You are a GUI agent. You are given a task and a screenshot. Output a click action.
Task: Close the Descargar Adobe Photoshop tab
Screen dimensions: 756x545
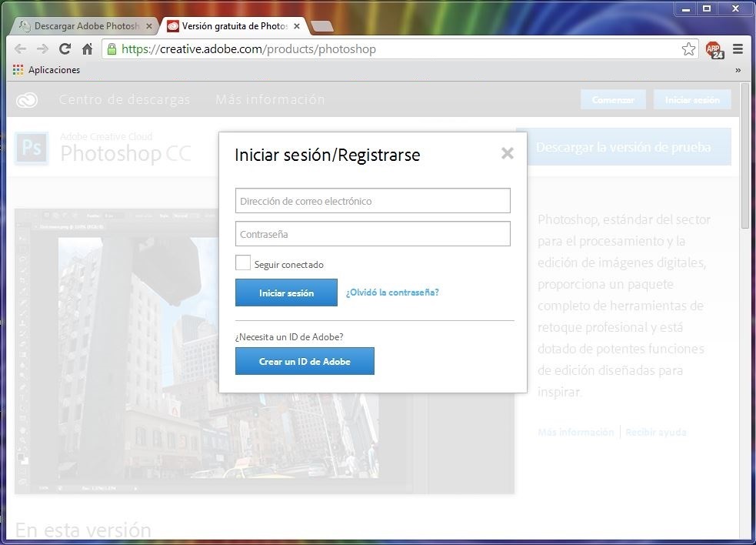click(x=149, y=26)
